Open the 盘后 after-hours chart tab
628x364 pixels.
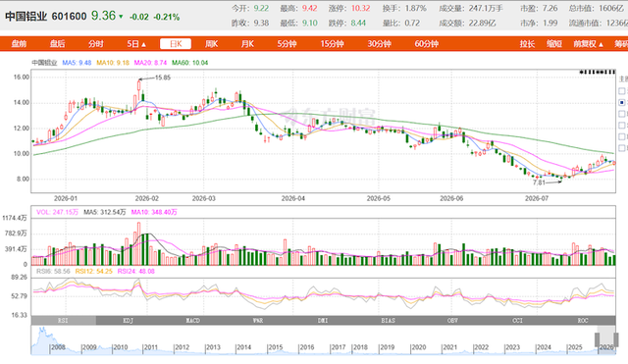click(x=57, y=43)
